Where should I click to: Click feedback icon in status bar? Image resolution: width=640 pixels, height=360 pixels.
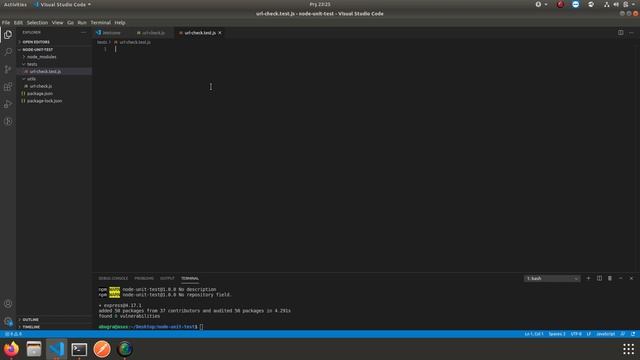[623, 334]
